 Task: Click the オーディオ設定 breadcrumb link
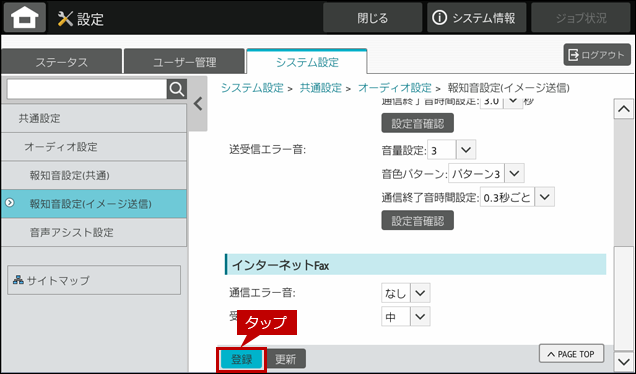coord(395,88)
